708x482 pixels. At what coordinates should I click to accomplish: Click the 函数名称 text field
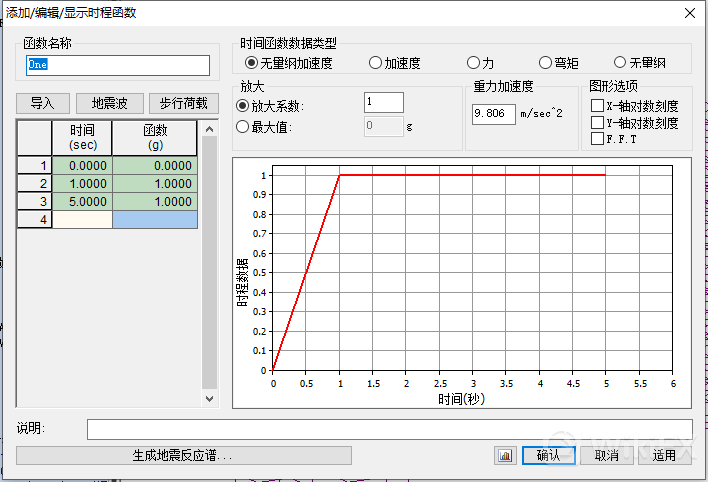(118, 65)
